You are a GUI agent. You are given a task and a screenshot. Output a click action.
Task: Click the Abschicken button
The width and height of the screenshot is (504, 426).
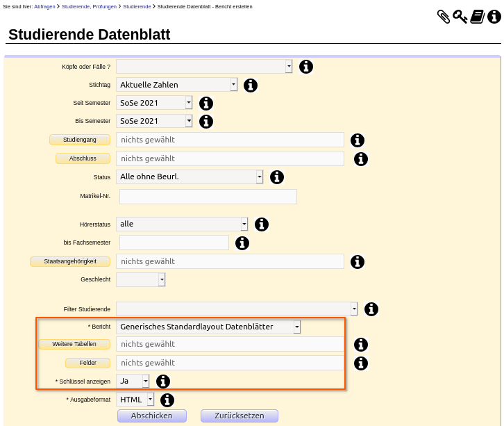coord(152,416)
